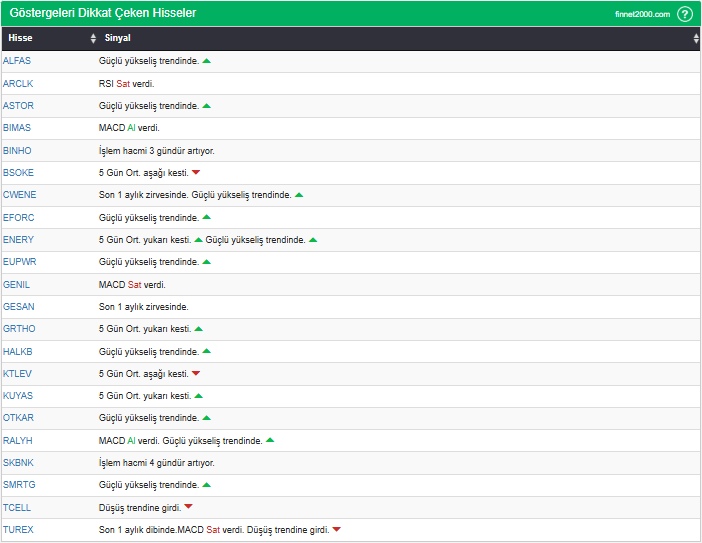Sort table by Hisse column arrows

point(93,39)
